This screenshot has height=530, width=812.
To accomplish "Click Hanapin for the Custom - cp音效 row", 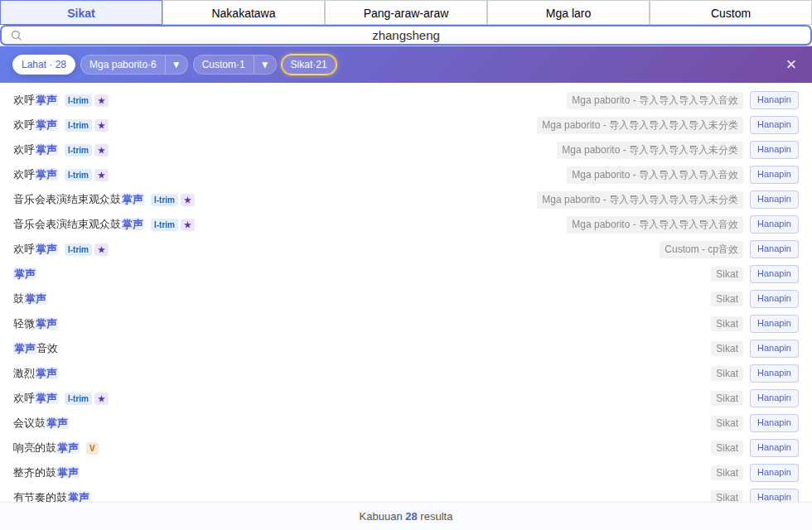I will click(774, 249).
